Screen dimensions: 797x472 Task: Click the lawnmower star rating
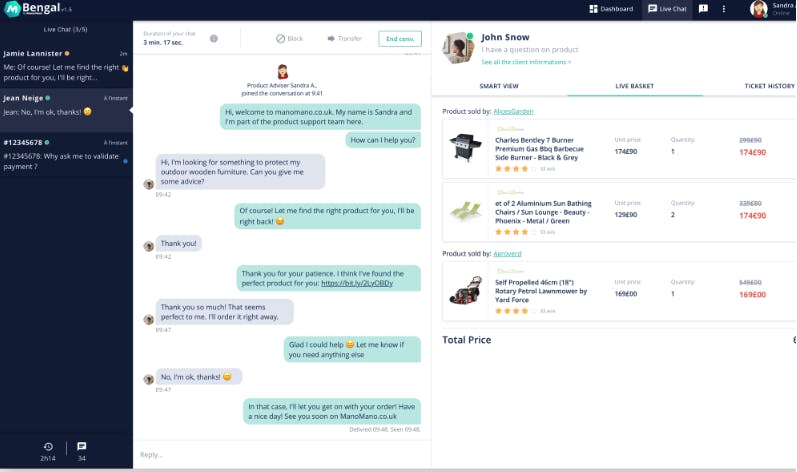(515, 310)
